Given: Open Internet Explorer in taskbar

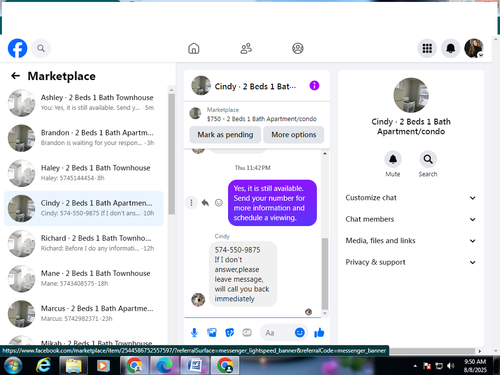Looking at the screenshot, I should point(43,366).
